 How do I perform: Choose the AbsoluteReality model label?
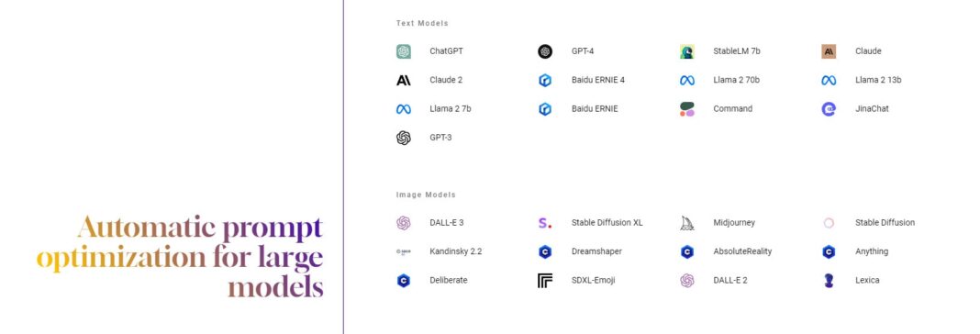[x=742, y=251]
